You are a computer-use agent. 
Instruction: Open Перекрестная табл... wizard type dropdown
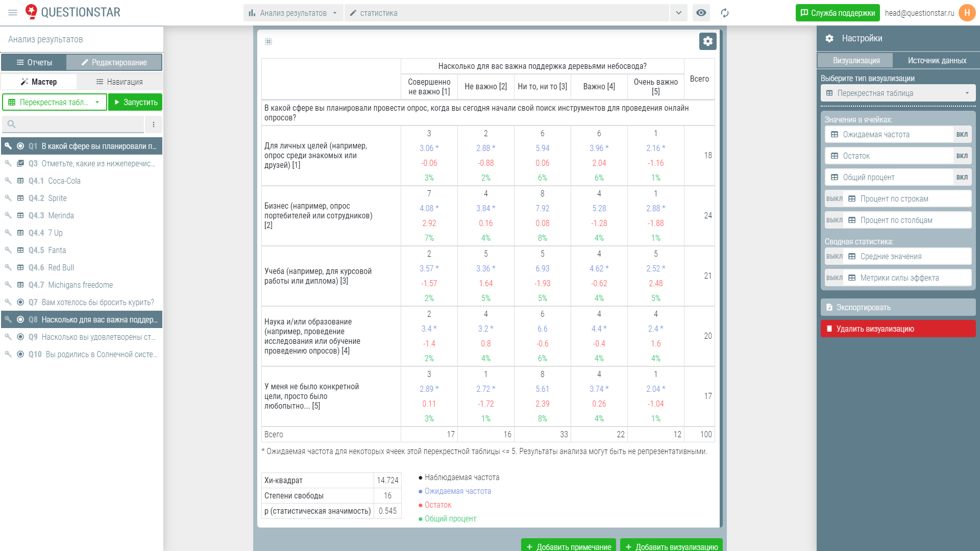point(55,102)
